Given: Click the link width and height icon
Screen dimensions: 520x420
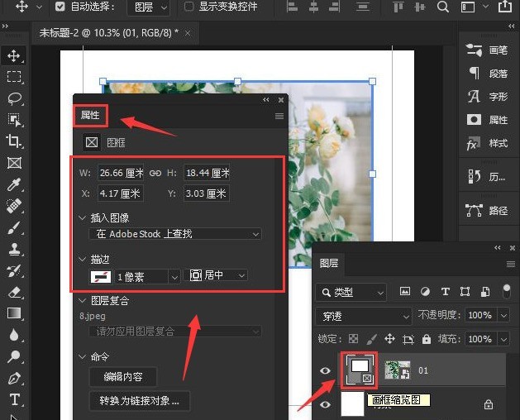Looking at the screenshot, I should click(x=155, y=173).
